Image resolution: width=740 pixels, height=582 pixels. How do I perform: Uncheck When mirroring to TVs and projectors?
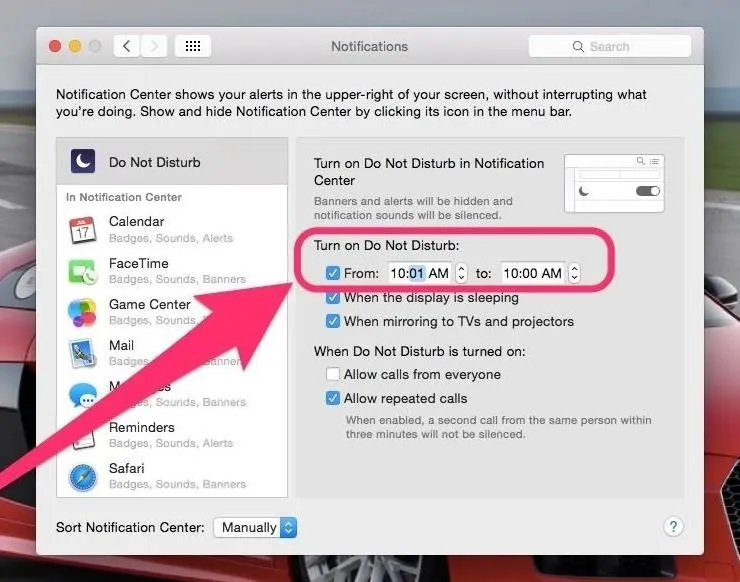coord(333,321)
